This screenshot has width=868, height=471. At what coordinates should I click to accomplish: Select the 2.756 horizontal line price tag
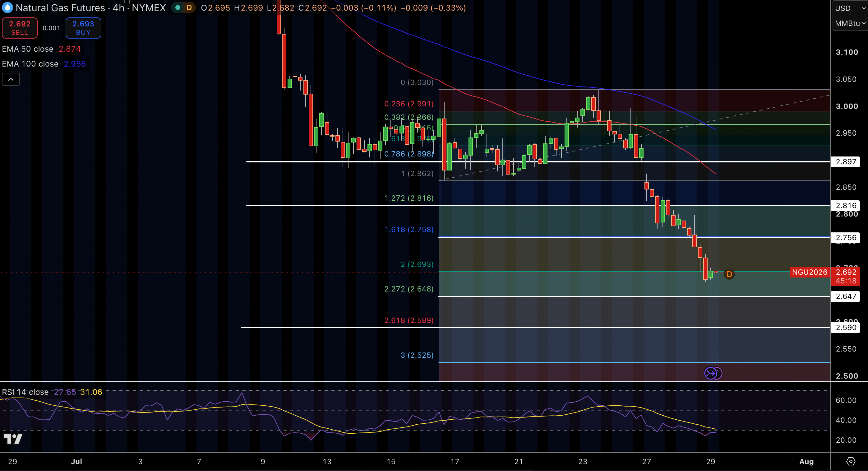click(846, 237)
